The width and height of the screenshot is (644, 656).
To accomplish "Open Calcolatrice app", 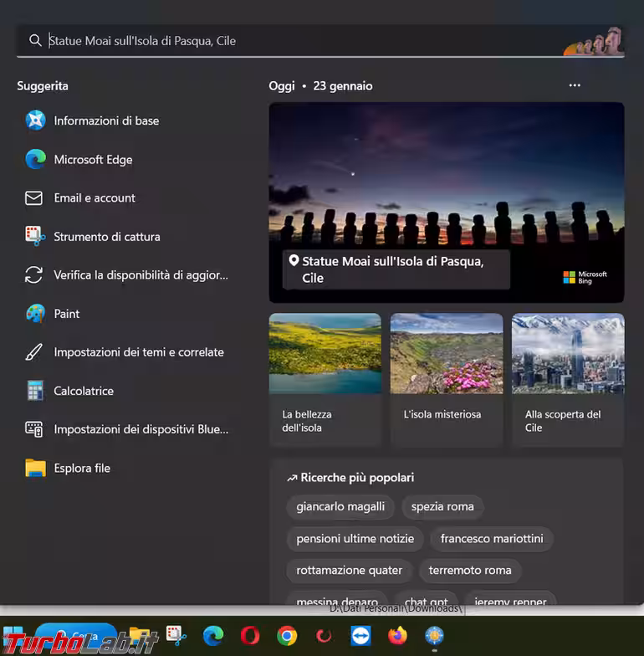I will [83, 391].
